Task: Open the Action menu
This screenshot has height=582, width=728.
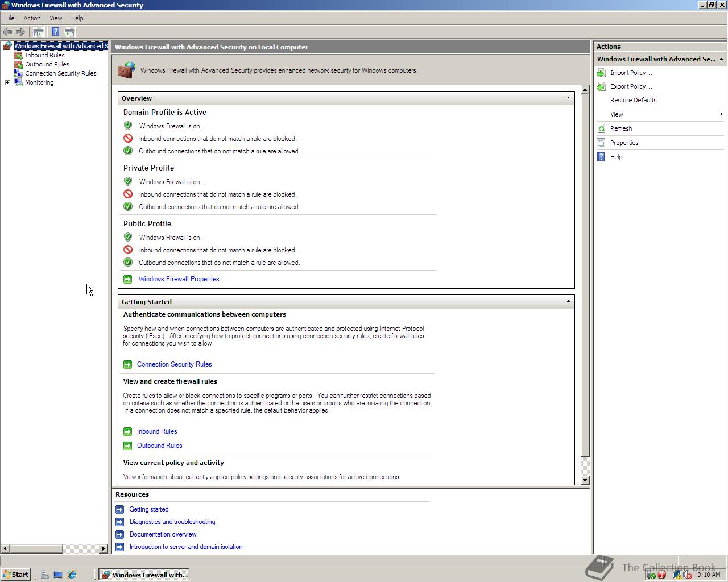Action: tap(32, 18)
